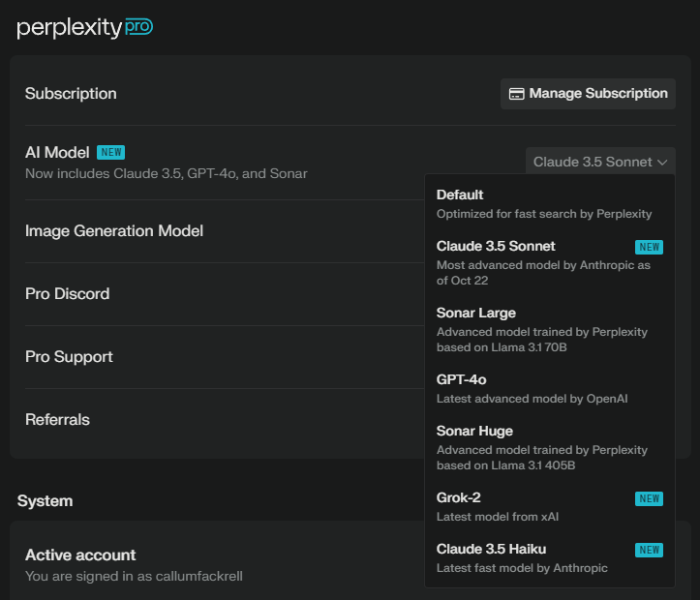The width and height of the screenshot is (700, 600).
Task: Click the System section heading
Action: 46,501
